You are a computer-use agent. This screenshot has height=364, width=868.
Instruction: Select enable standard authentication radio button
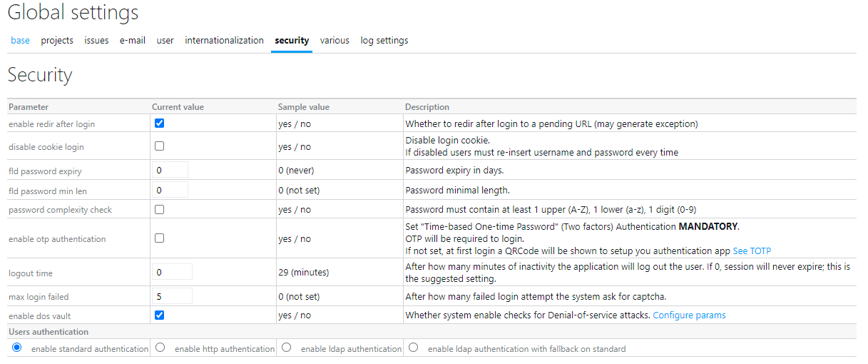coord(17,348)
